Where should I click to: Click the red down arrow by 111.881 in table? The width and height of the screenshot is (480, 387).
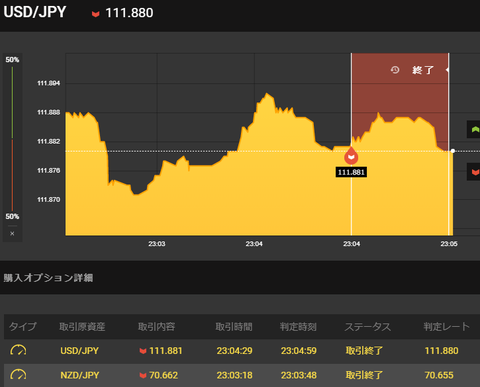click(x=143, y=351)
